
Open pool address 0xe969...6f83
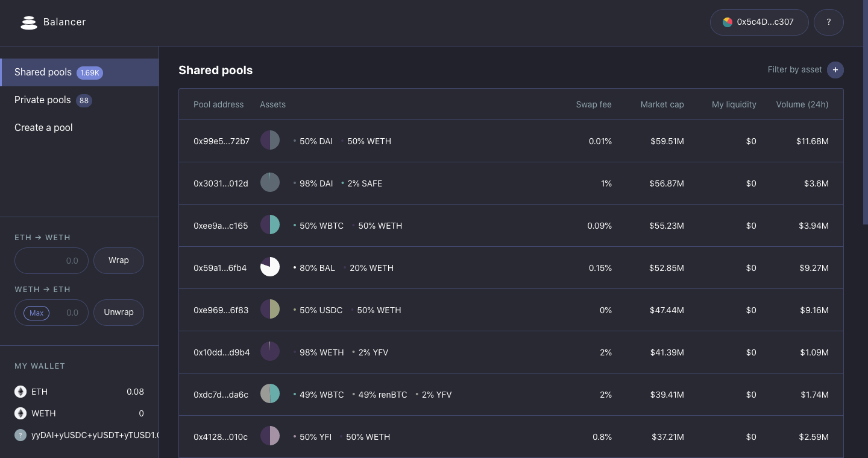[221, 310]
